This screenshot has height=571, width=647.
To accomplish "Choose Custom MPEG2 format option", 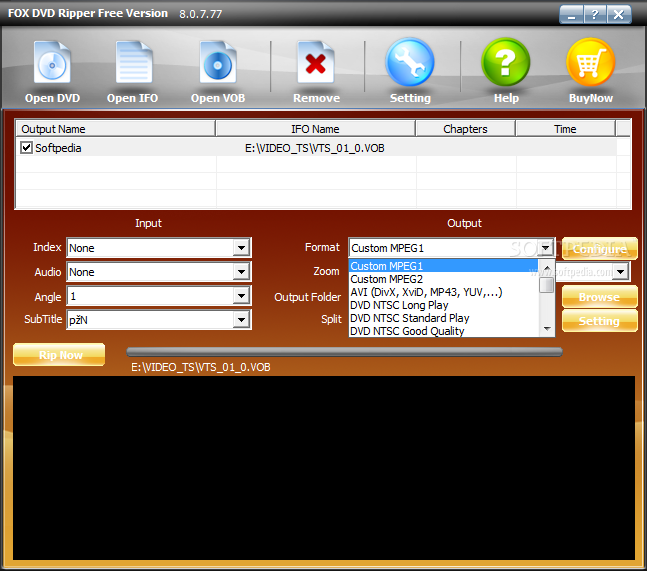I will click(x=444, y=279).
